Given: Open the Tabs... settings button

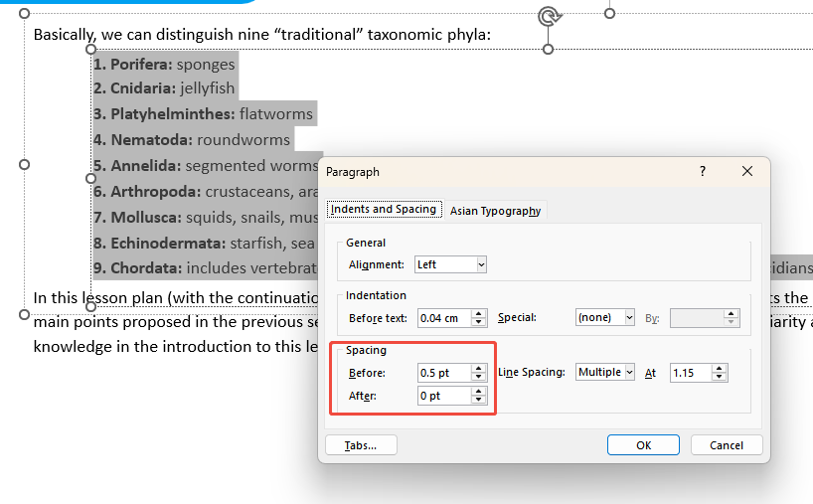Looking at the screenshot, I should click(x=361, y=445).
